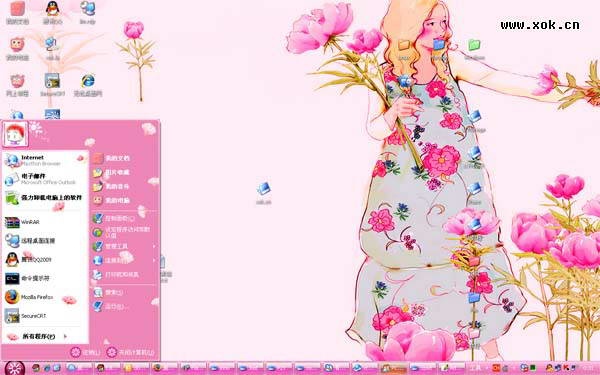Open SecureCRT in the Start menu list
The height and width of the screenshot is (375, 600).
pyautogui.click(x=45, y=316)
